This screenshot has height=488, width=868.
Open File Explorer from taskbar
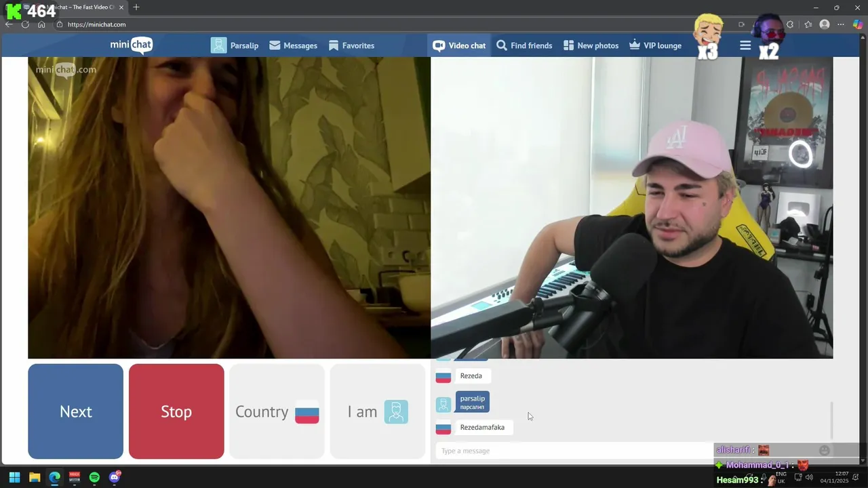click(35, 477)
